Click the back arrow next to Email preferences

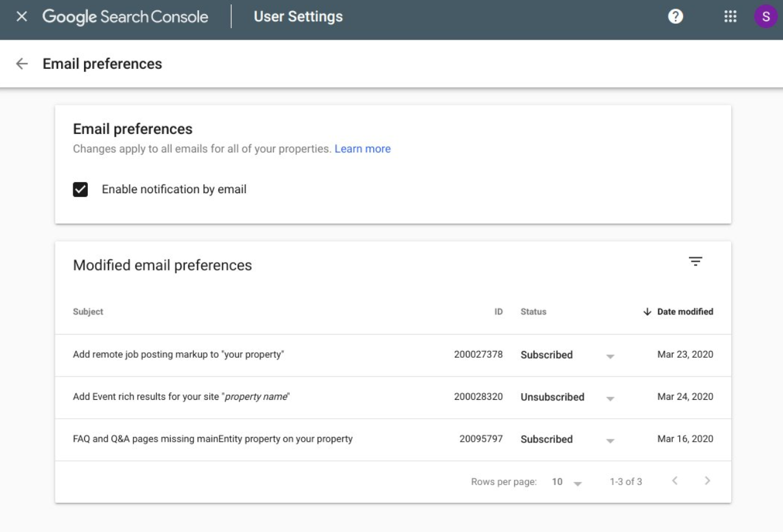click(22, 63)
